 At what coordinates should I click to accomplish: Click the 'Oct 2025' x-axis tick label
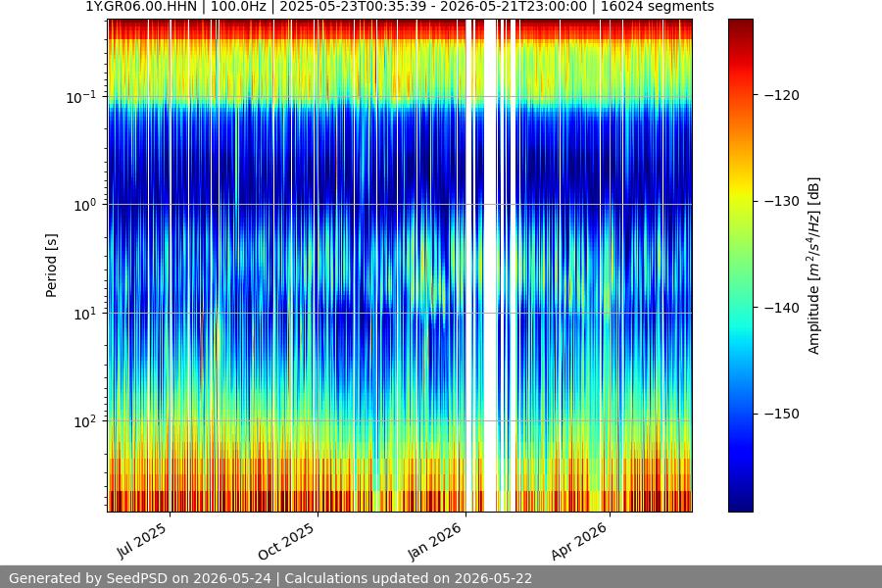286,542
